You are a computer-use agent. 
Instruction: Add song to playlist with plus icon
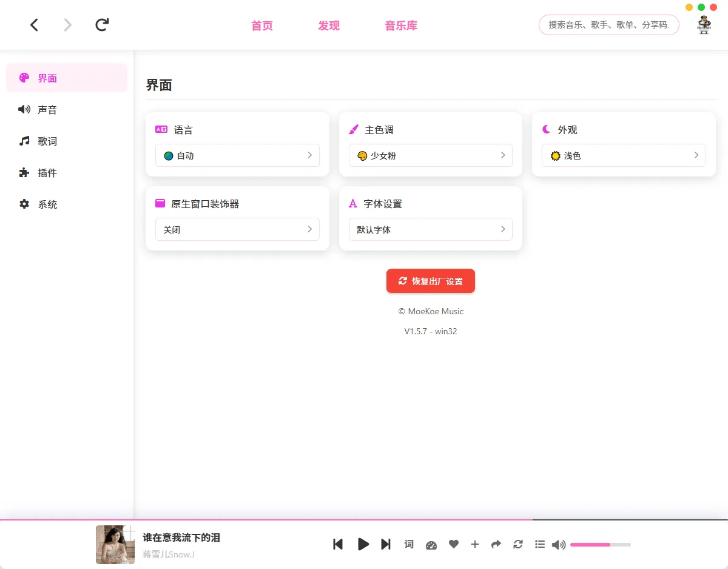coord(475,544)
